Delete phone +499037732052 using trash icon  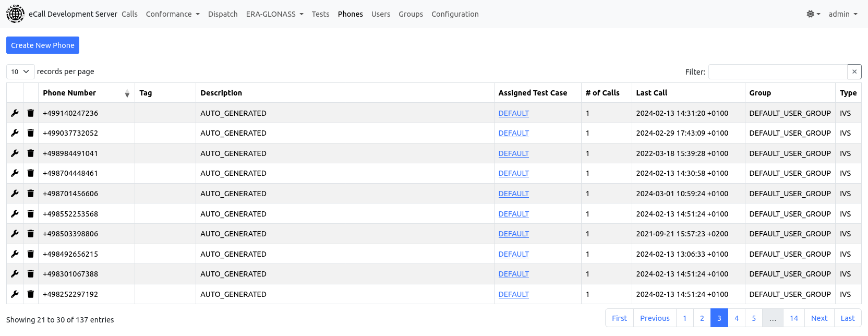[x=31, y=133]
